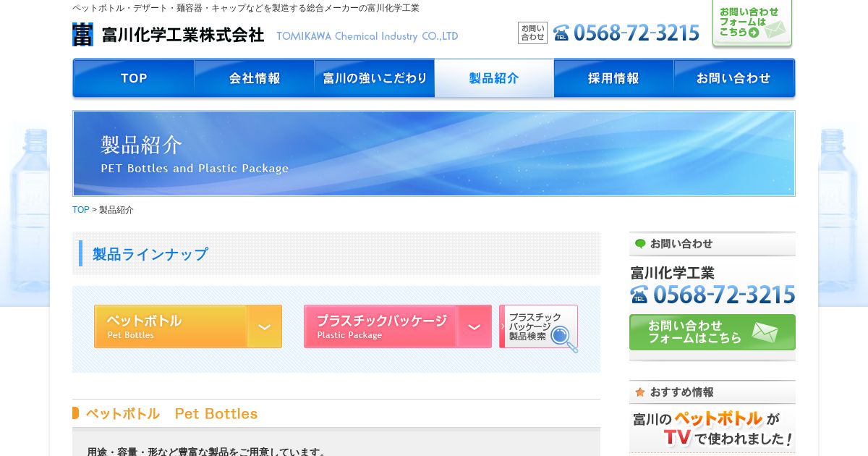Select the 製品紹介 navigation tab
The width and height of the screenshot is (868, 456).
tap(494, 78)
